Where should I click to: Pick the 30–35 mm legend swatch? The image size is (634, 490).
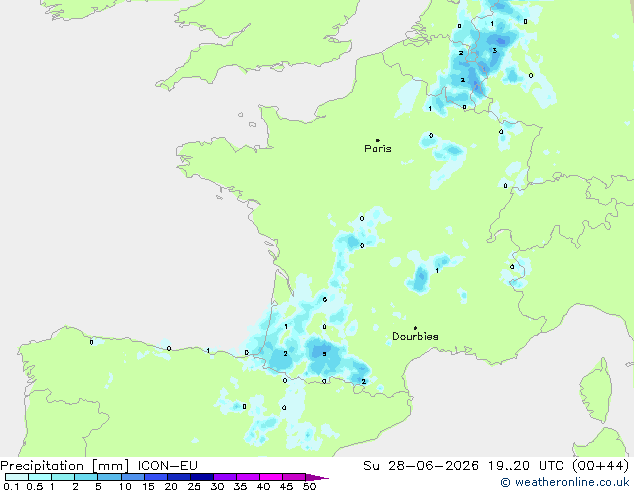225,477
